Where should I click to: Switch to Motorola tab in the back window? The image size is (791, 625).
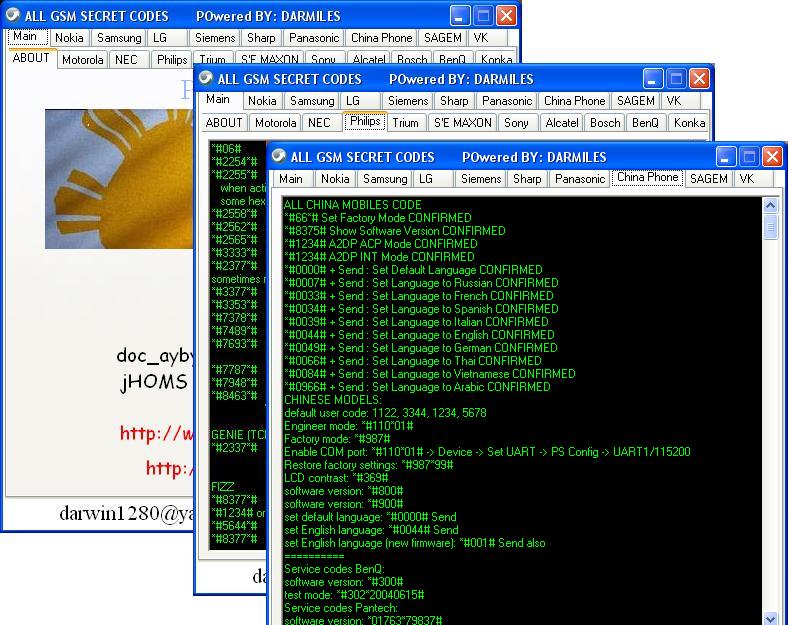point(82,60)
